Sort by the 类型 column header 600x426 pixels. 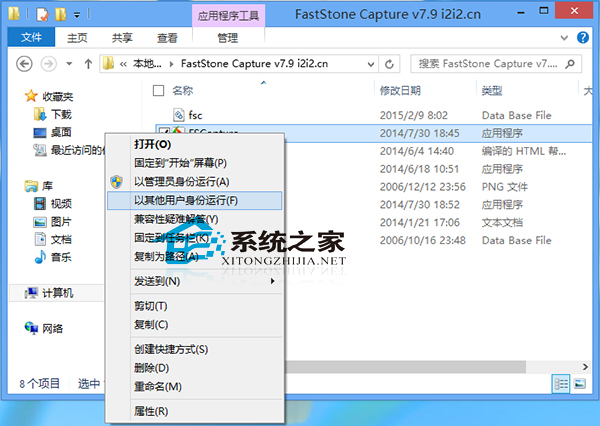click(x=492, y=91)
